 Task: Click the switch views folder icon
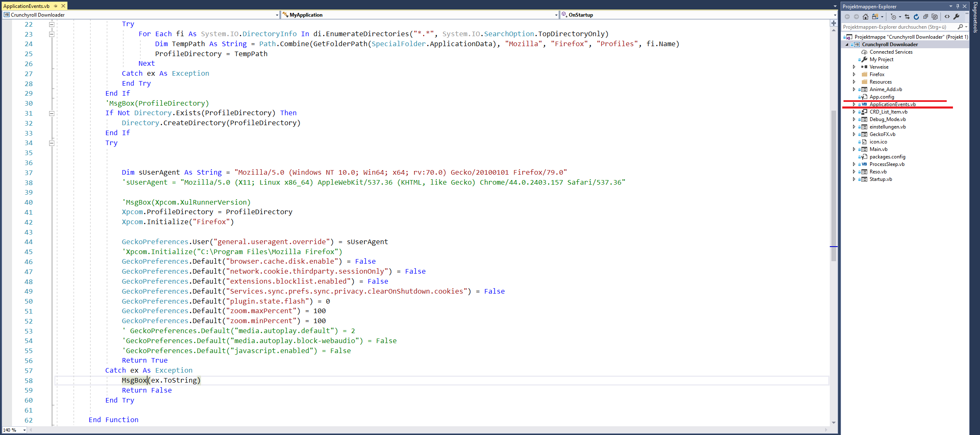pos(875,17)
